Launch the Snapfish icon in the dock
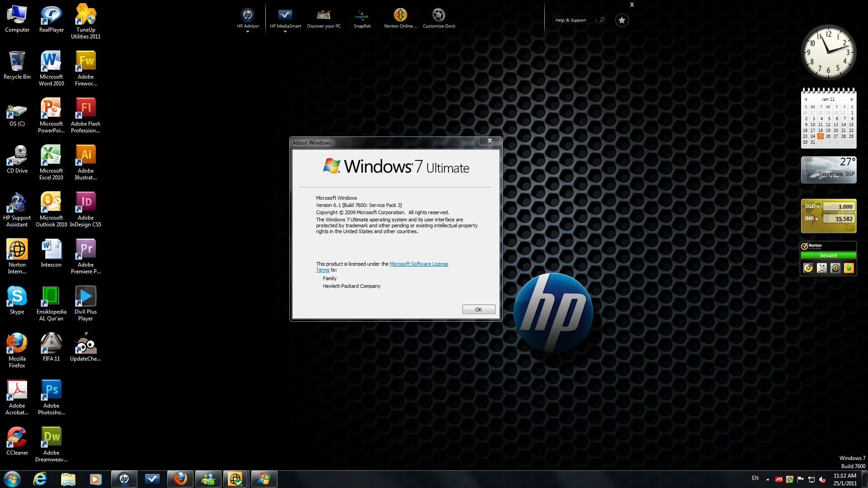 click(362, 14)
